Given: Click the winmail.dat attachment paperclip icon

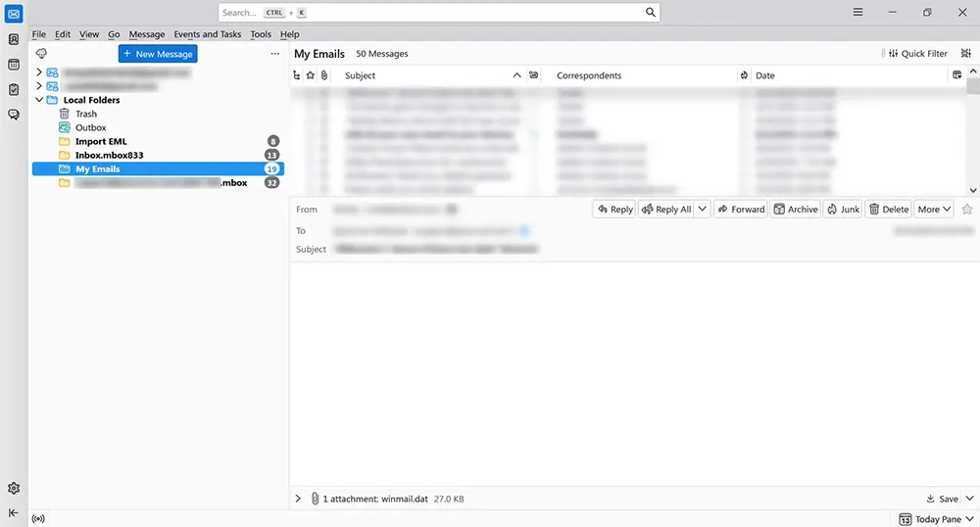Looking at the screenshot, I should coord(315,499).
